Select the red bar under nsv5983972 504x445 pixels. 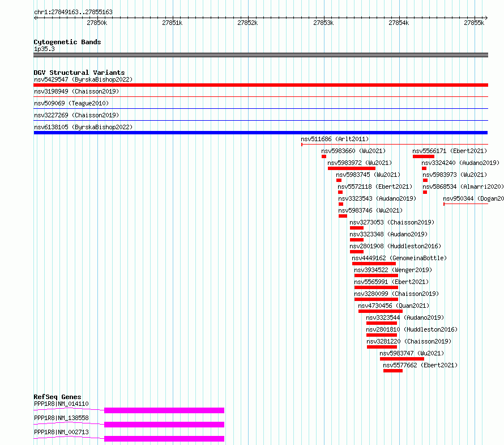pos(352,168)
